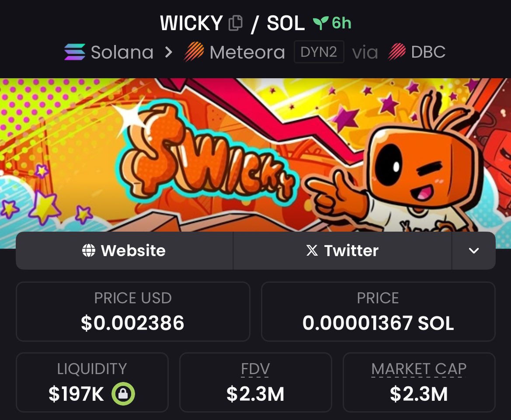Image resolution: width=511 pixels, height=420 pixels.
Task: Click the DYN2 pool type badge
Action: 319,52
